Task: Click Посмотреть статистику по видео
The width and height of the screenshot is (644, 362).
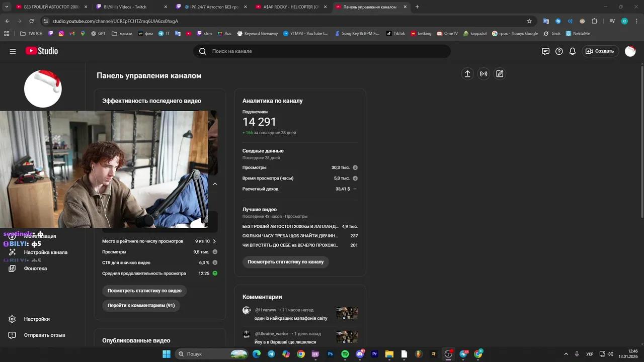Action: pos(144,291)
